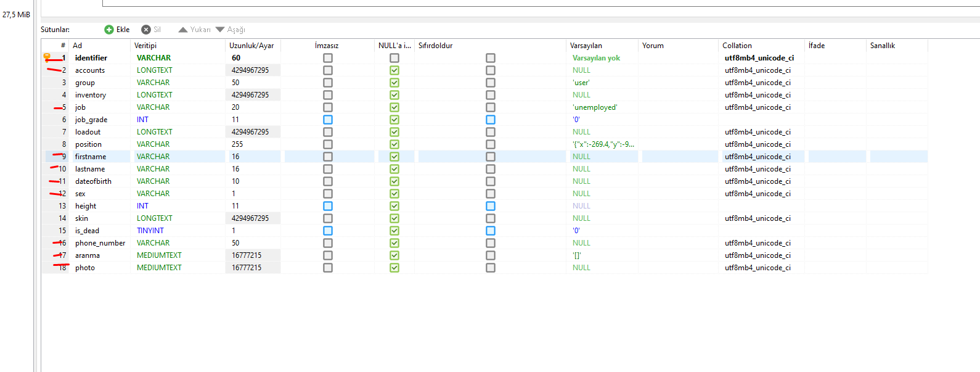Click the Aşağı down arrow icon
Viewport: 980px width, 372px height.
(x=220, y=30)
